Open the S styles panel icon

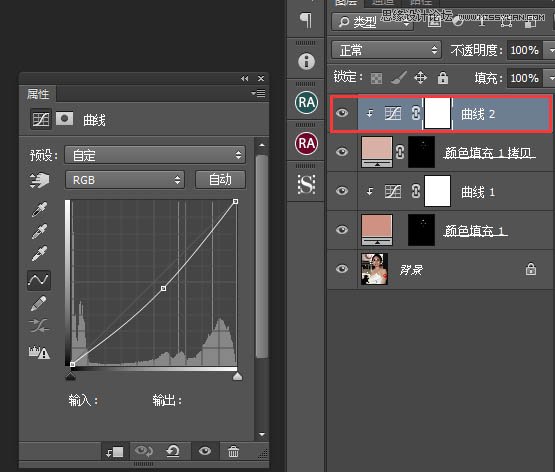[x=306, y=184]
